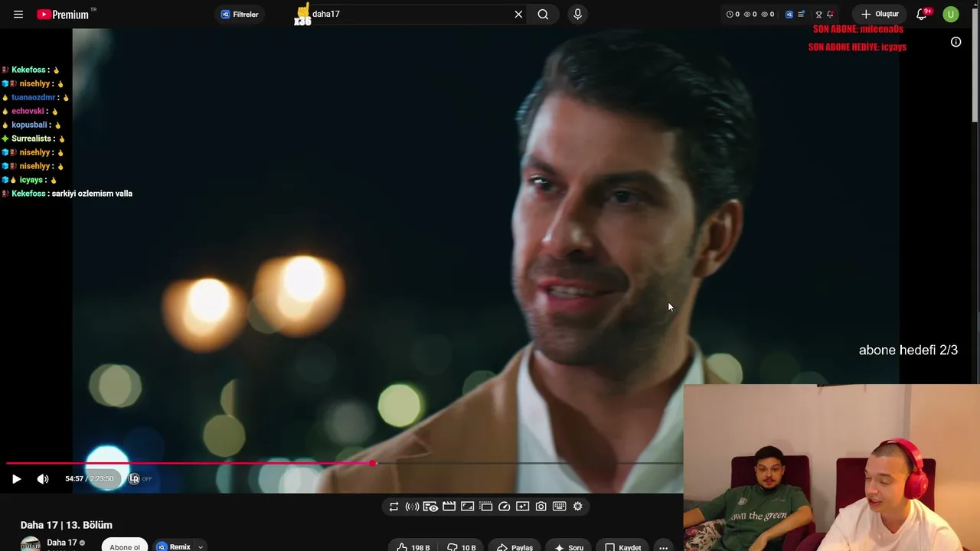Toggle the loop video icon
The image size is (980, 551).
click(394, 507)
